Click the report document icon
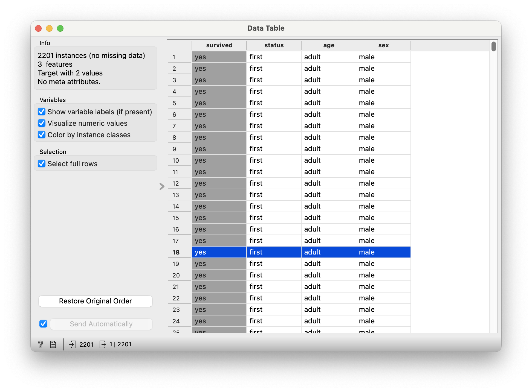 53,344
